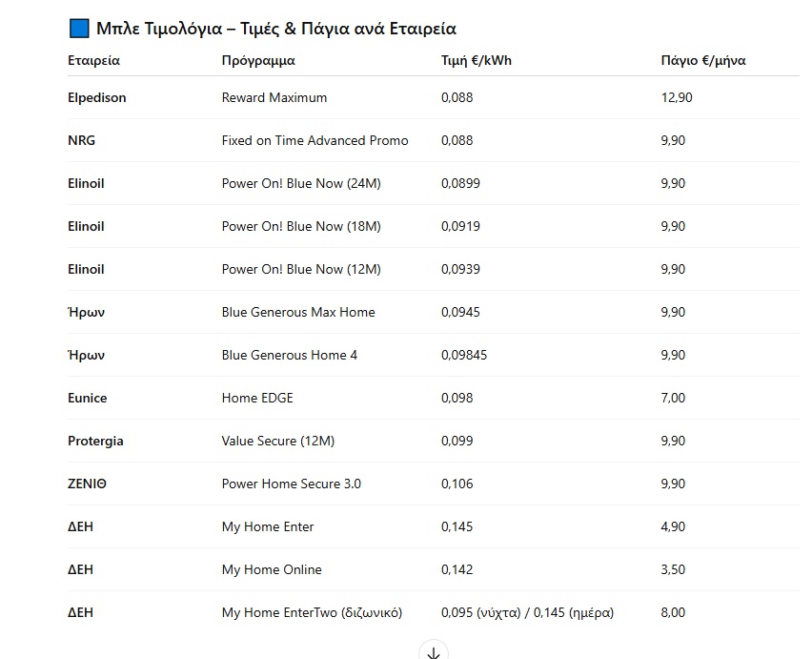Select the Πρόγραμμα column header
812x659 pixels.
[x=258, y=61]
